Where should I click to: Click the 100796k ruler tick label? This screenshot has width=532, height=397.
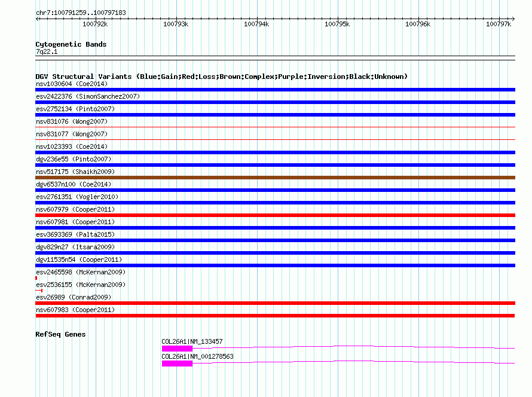click(x=418, y=24)
